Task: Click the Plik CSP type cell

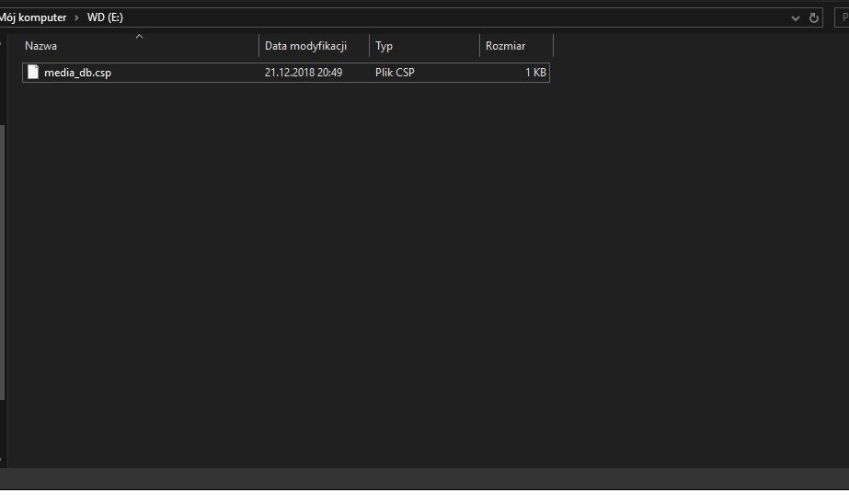Action: pos(395,73)
